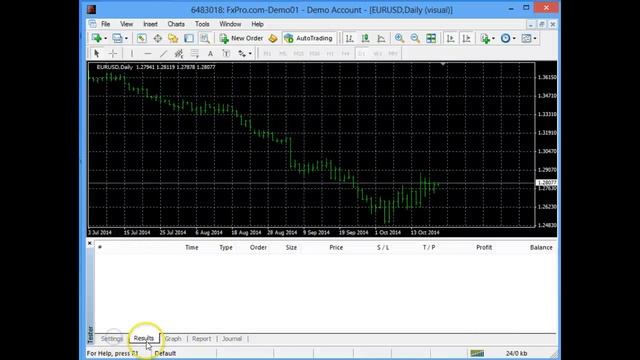Select the Trendline drawing tool
The image size is (640, 360).
pyautogui.click(x=163, y=53)
